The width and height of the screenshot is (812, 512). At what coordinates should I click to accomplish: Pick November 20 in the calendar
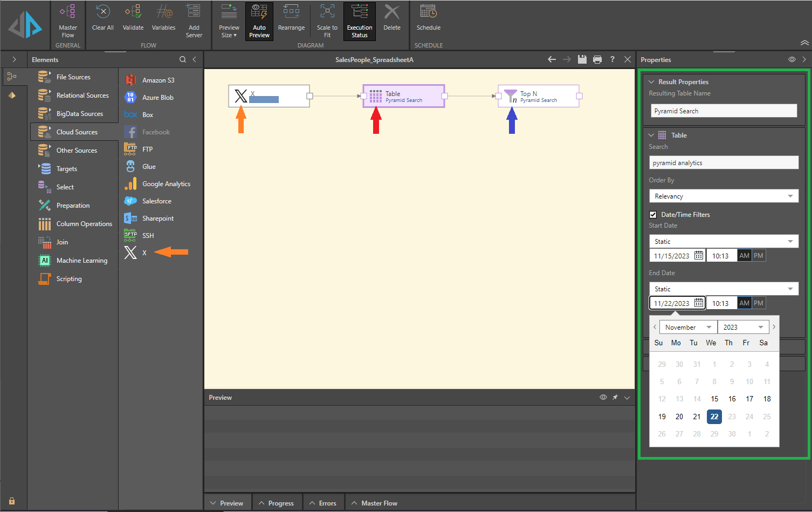coord(679,417)
